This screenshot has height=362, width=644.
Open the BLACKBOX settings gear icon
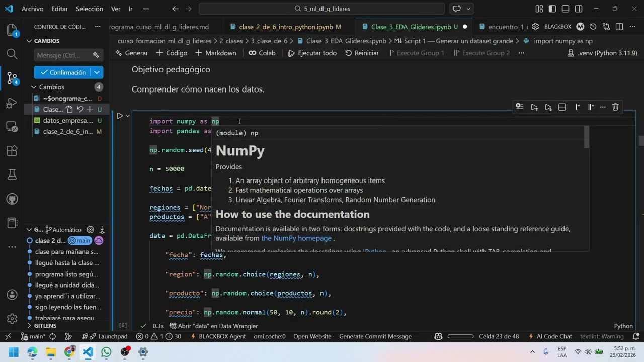[535, 27]
